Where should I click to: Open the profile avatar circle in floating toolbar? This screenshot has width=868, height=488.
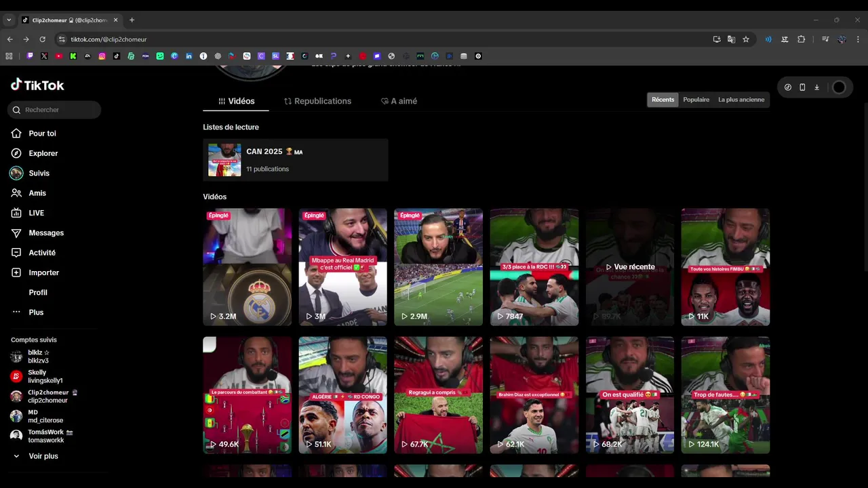839,87
